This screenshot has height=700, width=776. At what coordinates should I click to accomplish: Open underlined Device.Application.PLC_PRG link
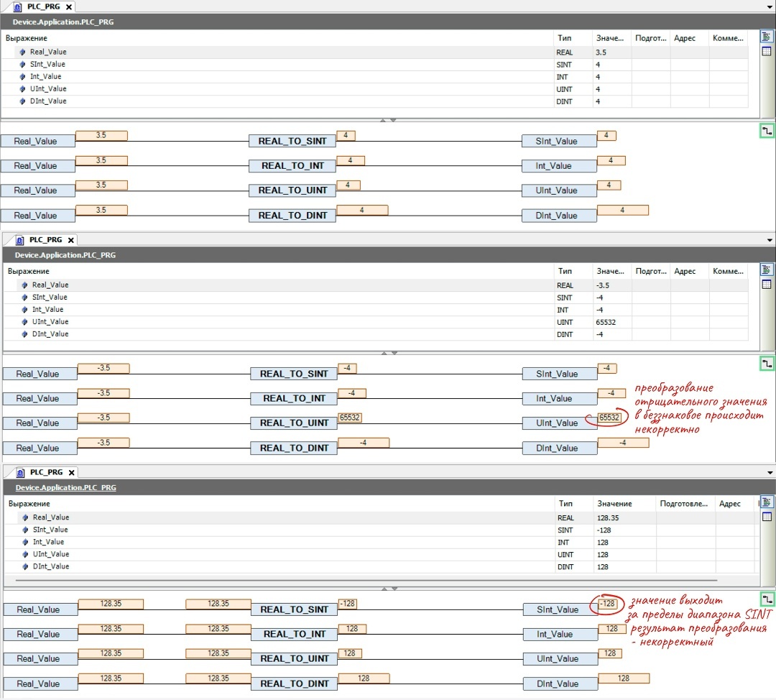click(x=66, y=487)
